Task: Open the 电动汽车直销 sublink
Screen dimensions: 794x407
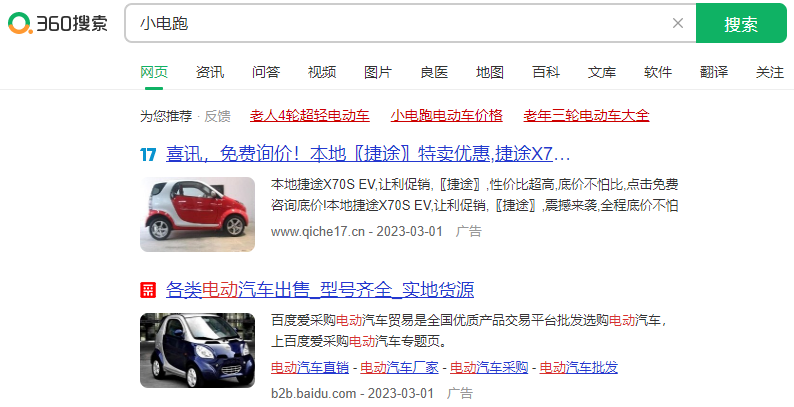Action: tap(310, 368)
